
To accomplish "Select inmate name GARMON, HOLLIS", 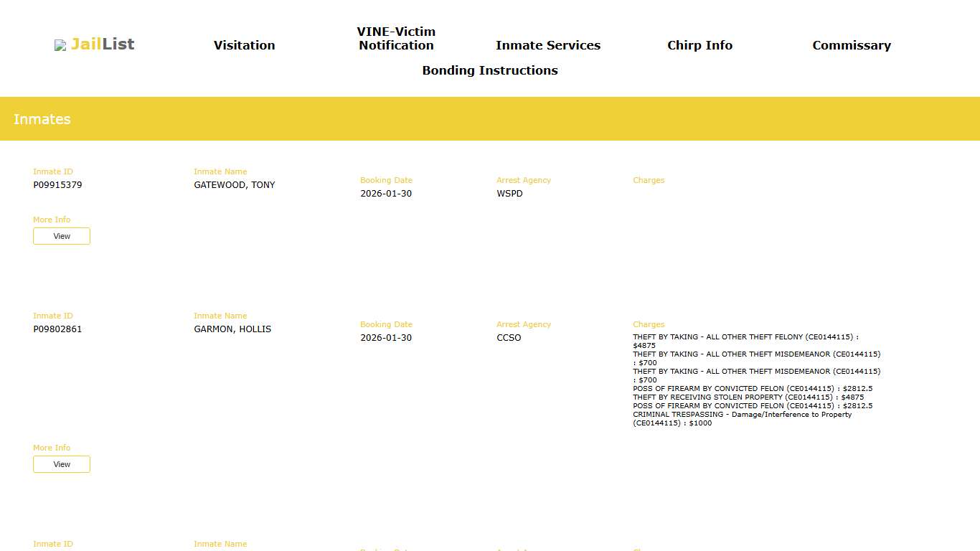I will (x=232, y=329).
